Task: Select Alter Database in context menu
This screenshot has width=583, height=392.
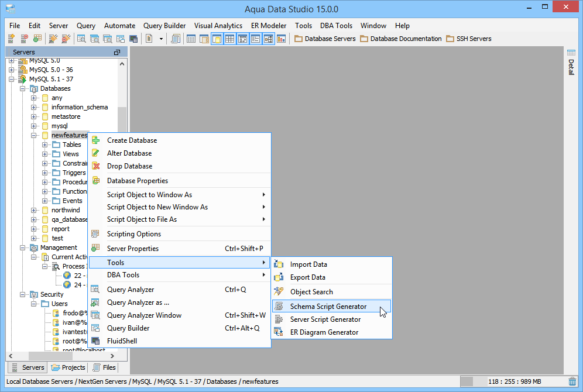Action: [x=180, y=153]
